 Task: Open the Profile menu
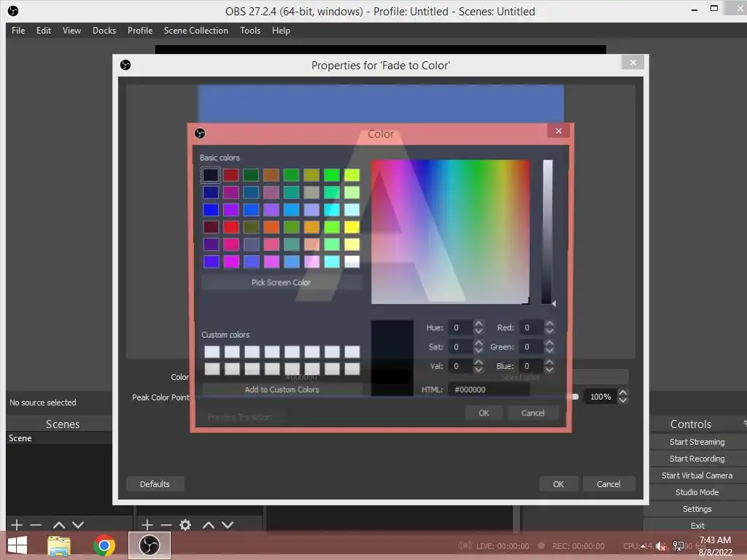140,31
